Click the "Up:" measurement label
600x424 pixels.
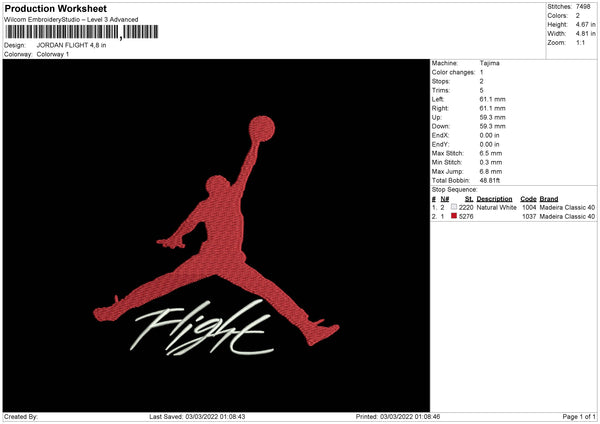437,117
